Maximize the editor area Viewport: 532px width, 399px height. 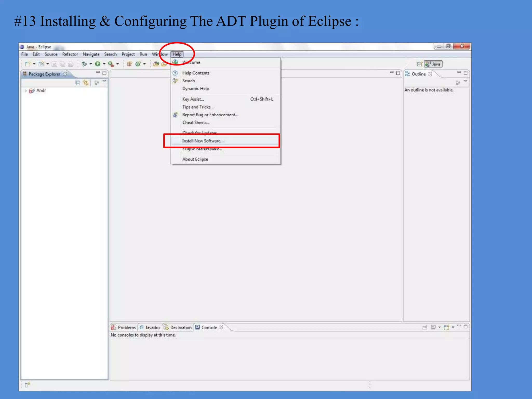tap(398, 73)
